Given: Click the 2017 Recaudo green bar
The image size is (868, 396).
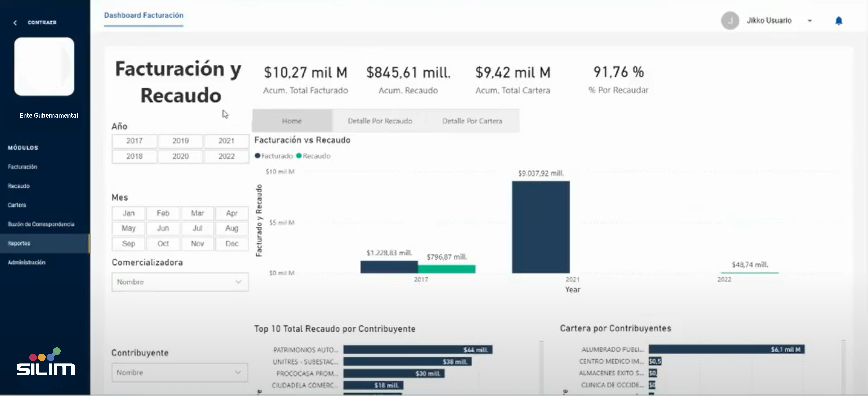Looking at the screenshot, I should (x=447, y=269).
